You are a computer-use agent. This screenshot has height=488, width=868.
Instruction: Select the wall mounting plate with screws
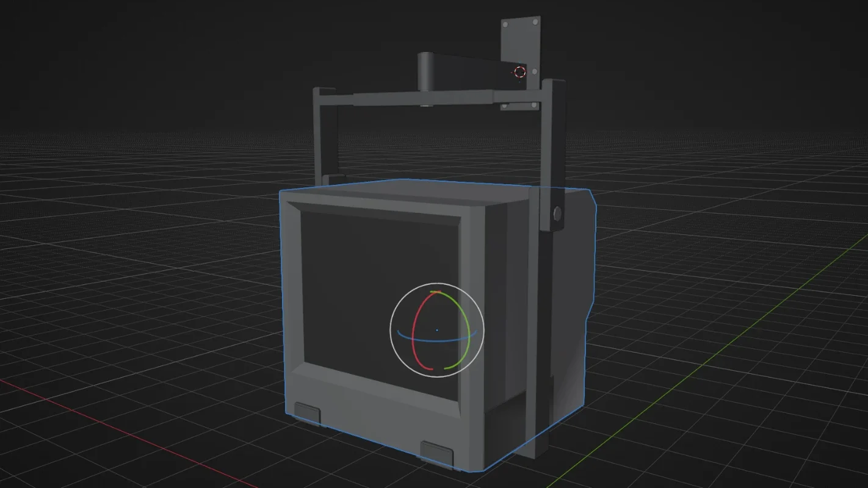(x=521, y=43)
